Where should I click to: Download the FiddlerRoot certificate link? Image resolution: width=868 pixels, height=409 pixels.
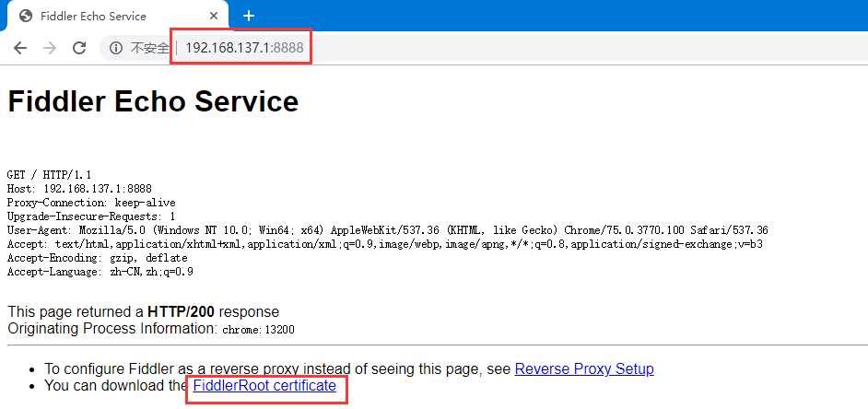tap(264, 385)
